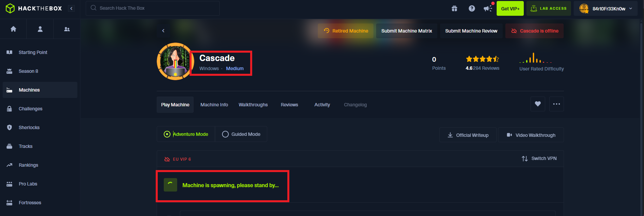Collapse the sidebar with the chevron button
The width and height of the screenshot is (644, 216).
[71, 8]
